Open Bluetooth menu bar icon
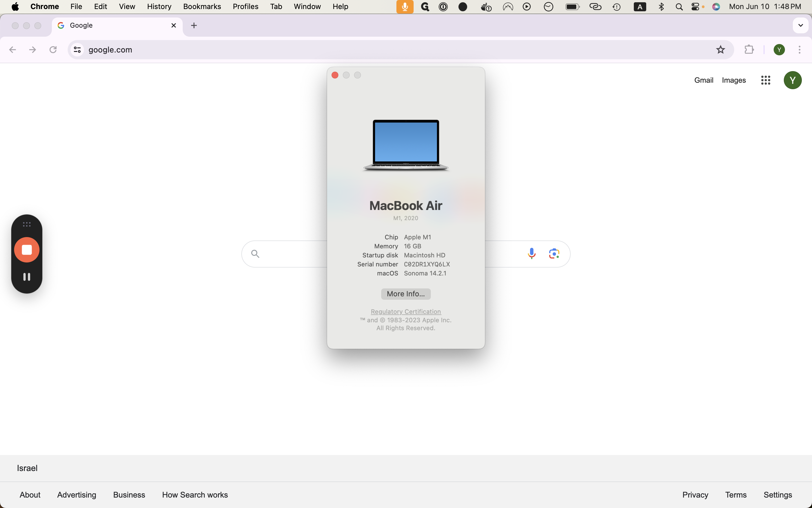Viewport: 812px width, 508px height. [661, 7]
